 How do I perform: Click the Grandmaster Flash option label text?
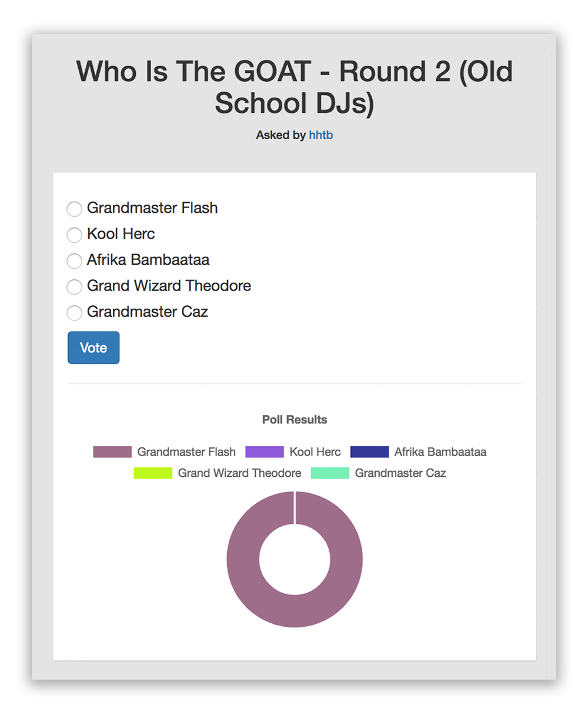click(x=152, y=208)
